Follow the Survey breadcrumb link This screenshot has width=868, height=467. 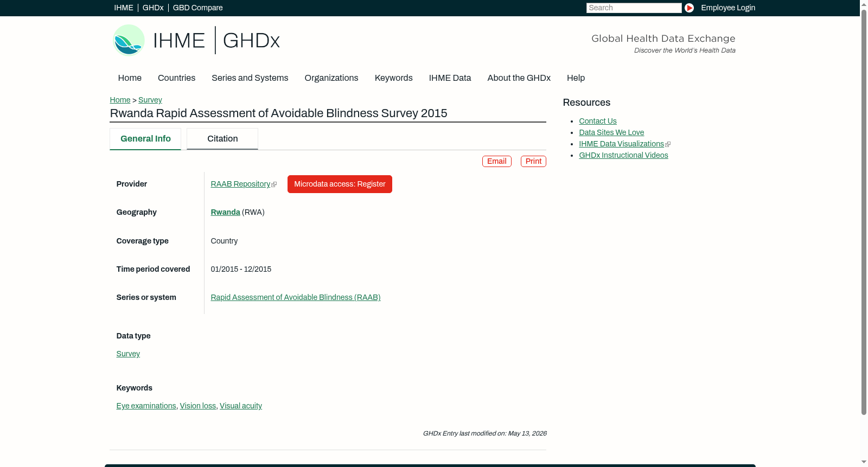[x=150, y=100]
